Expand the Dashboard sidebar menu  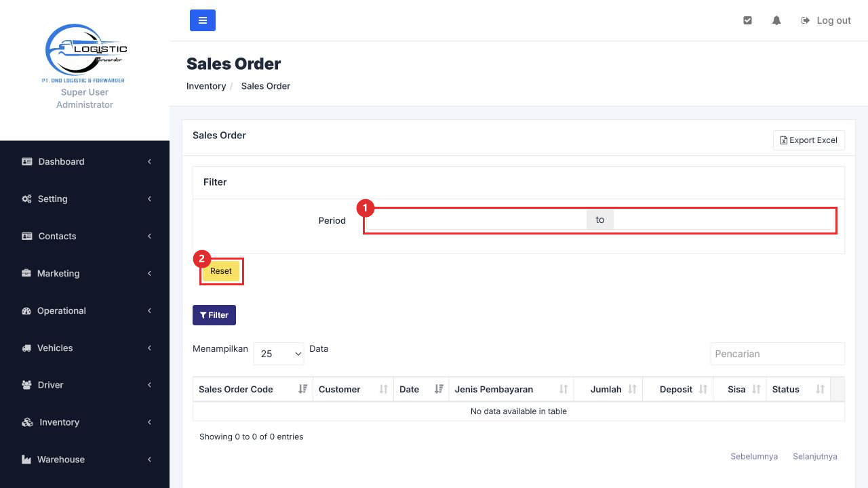point(85,161)
